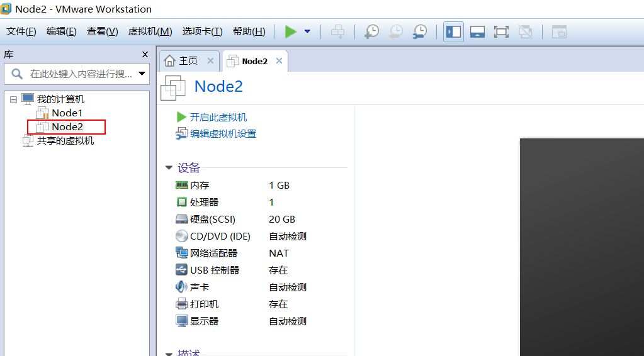
Task: Open the search filter dropdown in library
Action: tap(142, 74)
